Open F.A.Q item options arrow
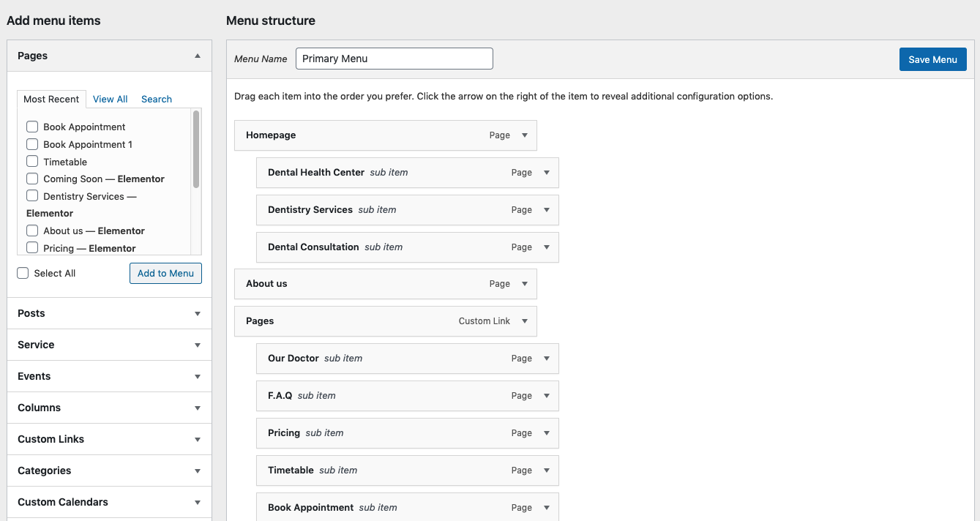 [547, 396]
